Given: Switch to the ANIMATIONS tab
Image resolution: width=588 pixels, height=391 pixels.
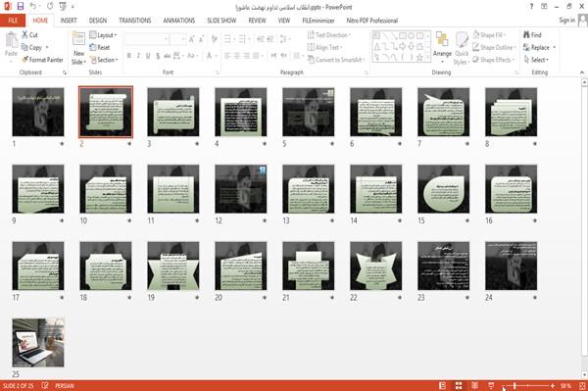Looking at the screenshot, I should pyautogui.click(x=179, y=21).
